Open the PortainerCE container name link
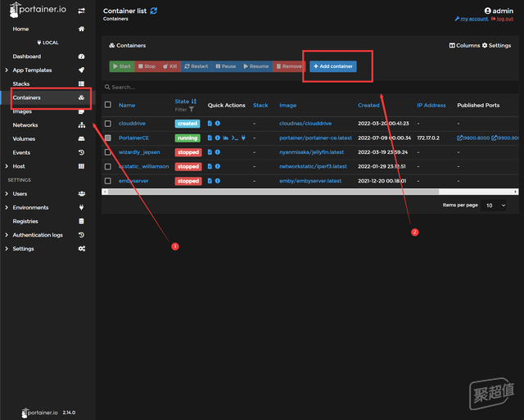Screen dimensions: 524x420 coord(133,138)
